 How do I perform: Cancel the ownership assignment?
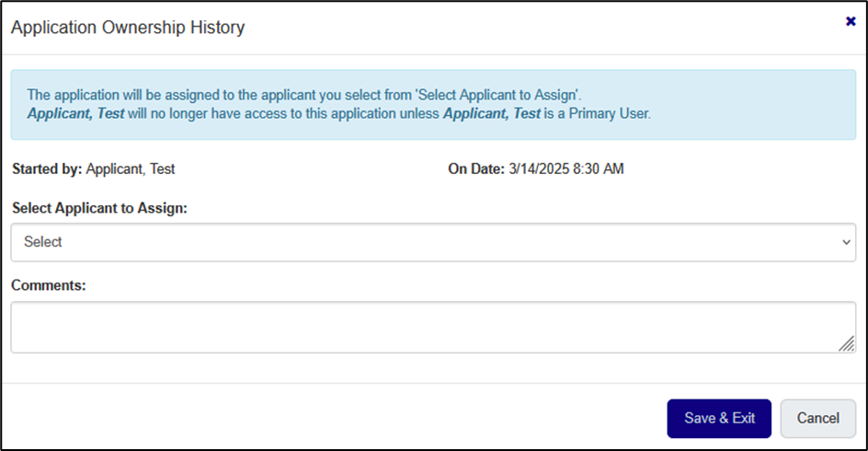tap(817, 418)
